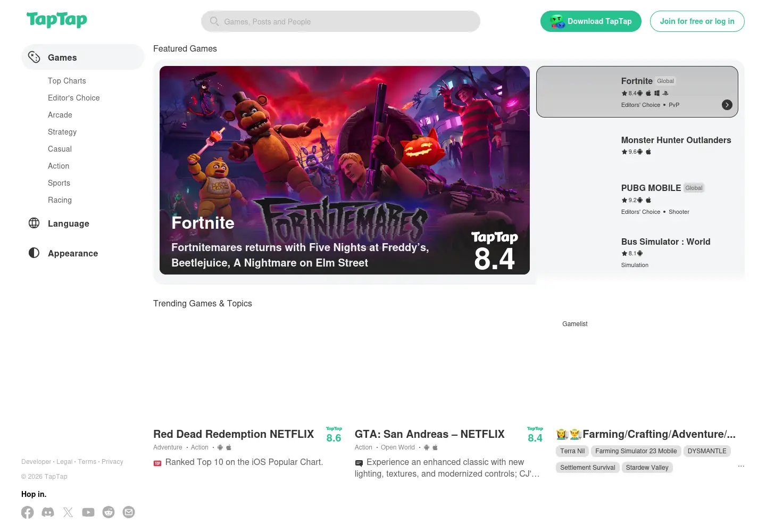Open the Terms footer link
Viewport: 766px width, 532px height.
pos(87,462)
